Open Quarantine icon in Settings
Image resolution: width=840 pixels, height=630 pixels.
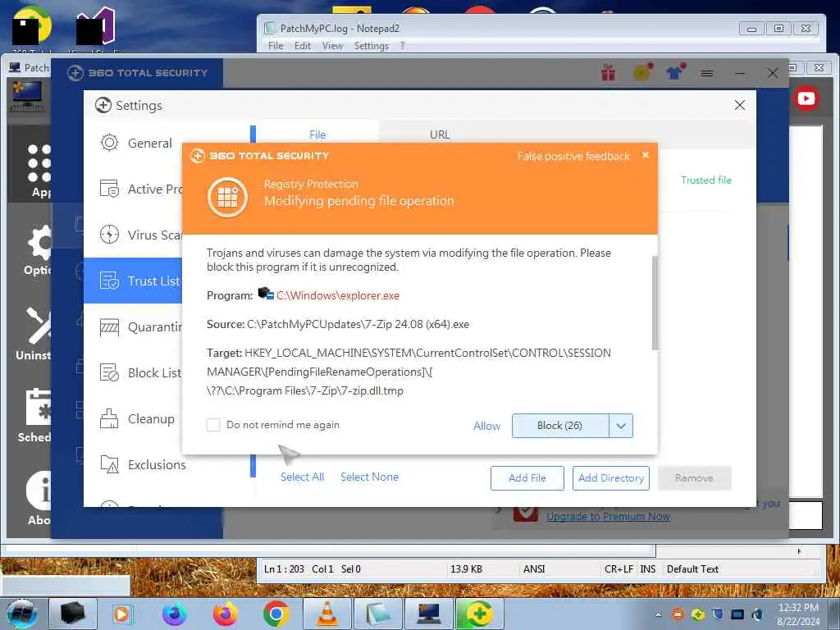(x=109, y=326)
